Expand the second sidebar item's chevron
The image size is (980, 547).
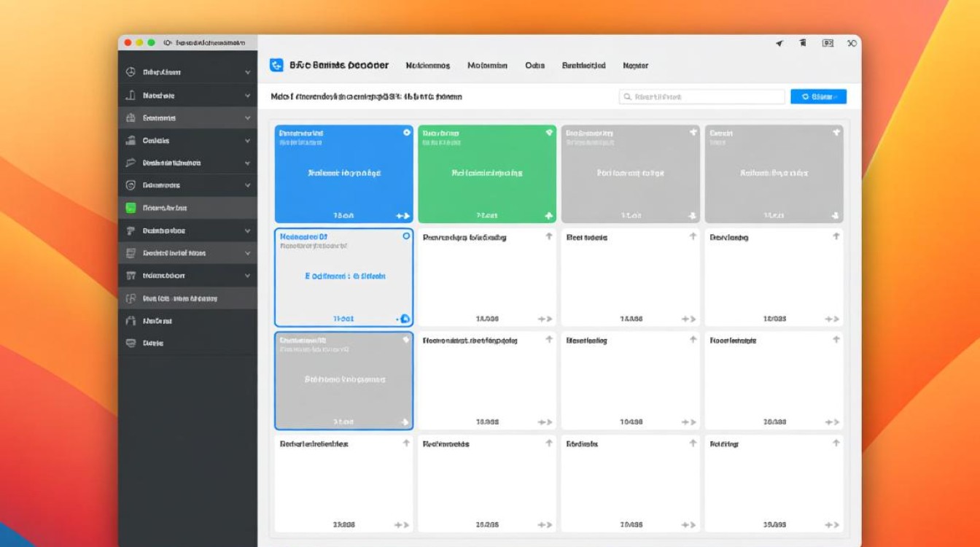(248, 96)
